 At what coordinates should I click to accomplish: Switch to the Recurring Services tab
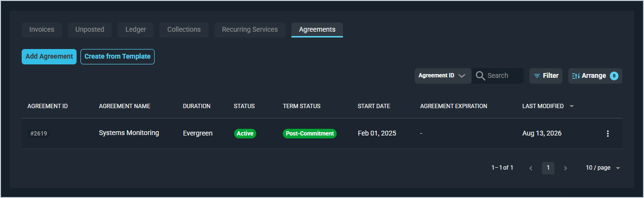pos(250,29)
